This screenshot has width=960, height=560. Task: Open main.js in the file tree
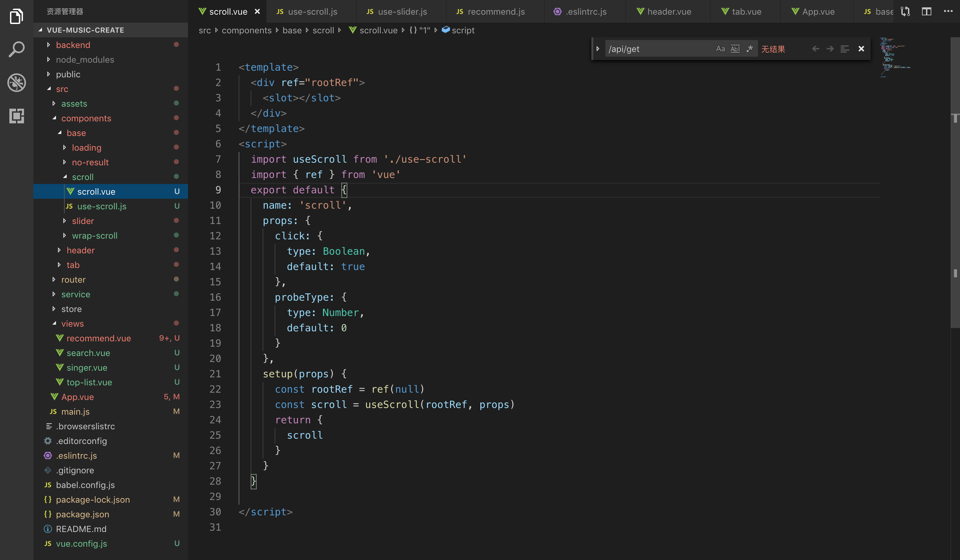[110, 411]
